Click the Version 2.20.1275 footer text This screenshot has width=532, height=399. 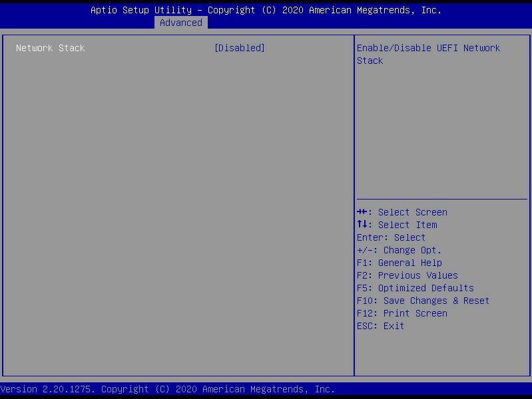coord(168,389)
